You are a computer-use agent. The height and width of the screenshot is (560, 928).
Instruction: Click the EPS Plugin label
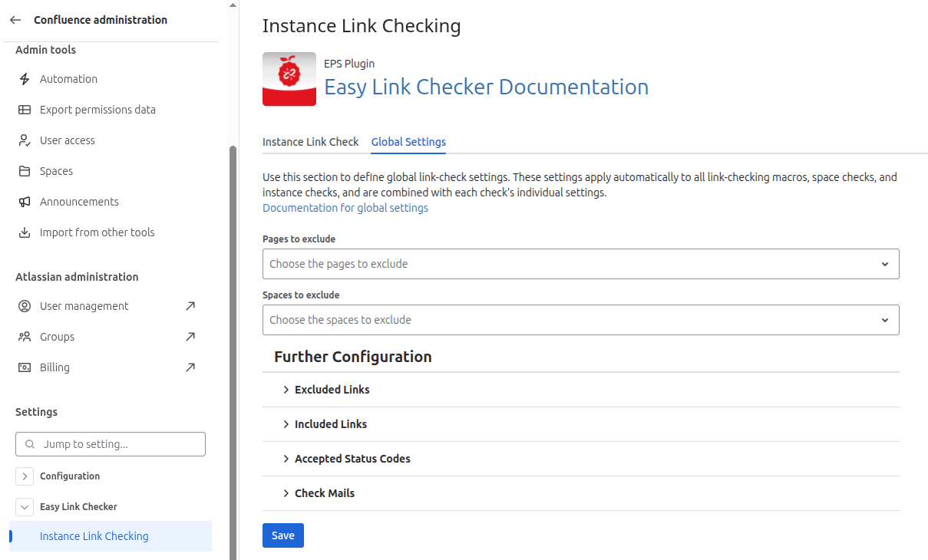pyautogui.click(x=349, y=64)
